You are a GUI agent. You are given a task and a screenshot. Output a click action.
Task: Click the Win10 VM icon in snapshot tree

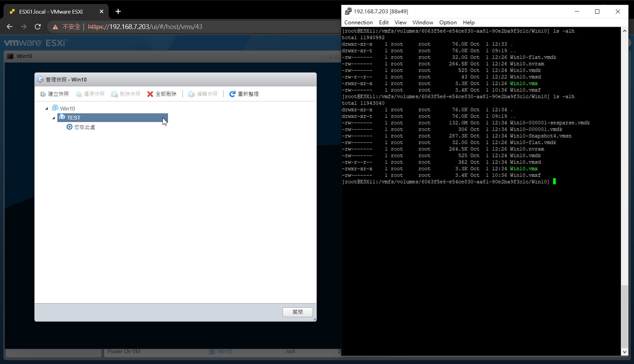coord(55,108)
